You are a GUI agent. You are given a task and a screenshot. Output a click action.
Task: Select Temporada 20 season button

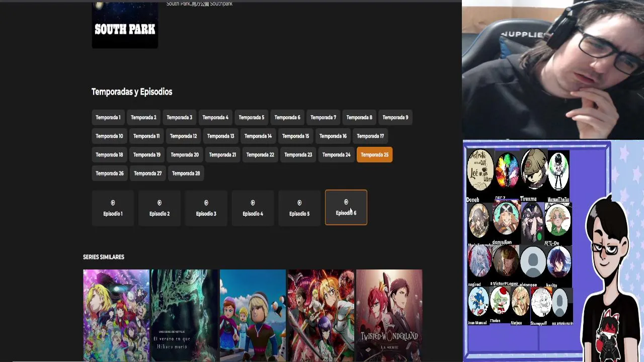pyautogui.click(x=185, y=155)
